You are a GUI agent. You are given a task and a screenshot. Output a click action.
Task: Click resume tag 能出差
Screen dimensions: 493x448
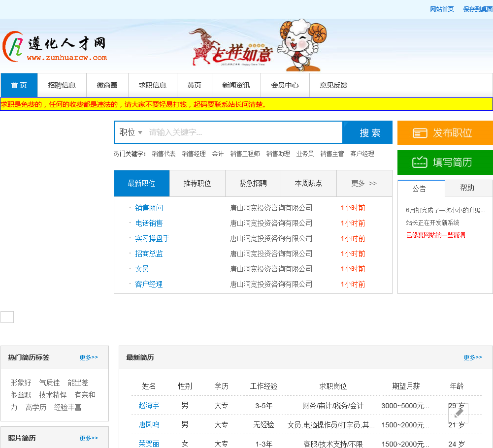pyautogui.click(x=78, y=383)
